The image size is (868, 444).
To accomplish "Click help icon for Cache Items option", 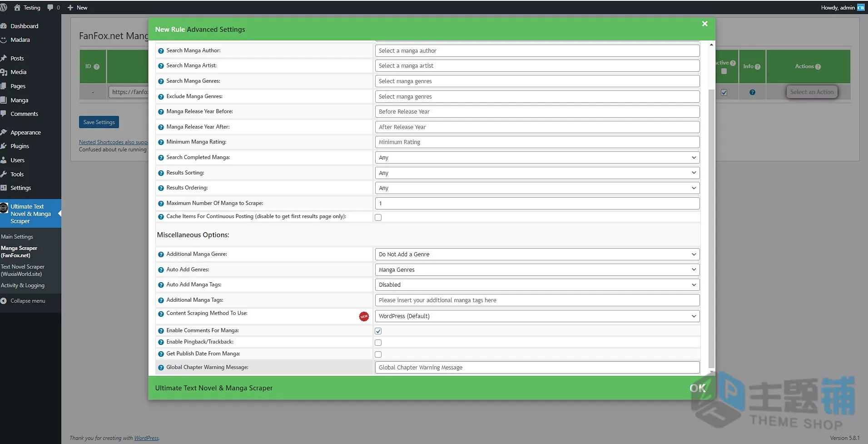I will [161, 217].
